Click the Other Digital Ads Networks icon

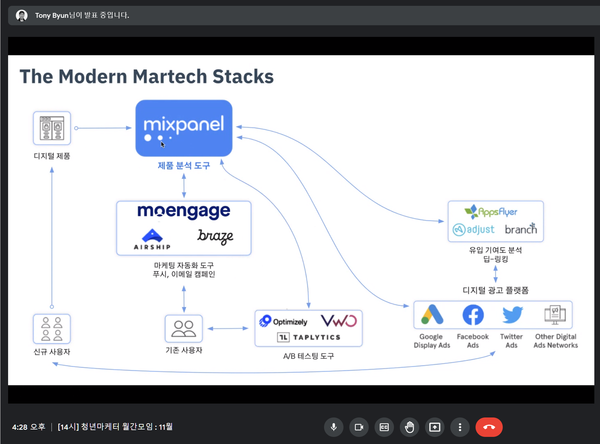pyautogui.click(x=555, y=315)
